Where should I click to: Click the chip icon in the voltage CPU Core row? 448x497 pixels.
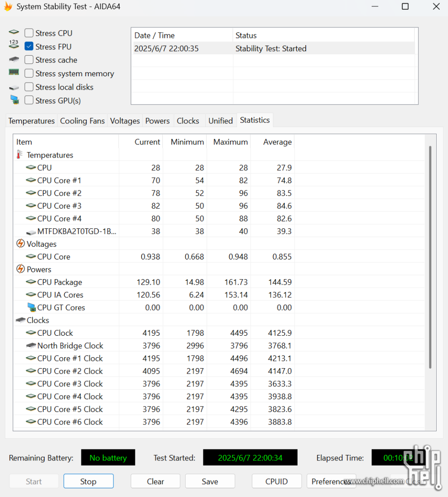tap(31, 256)
